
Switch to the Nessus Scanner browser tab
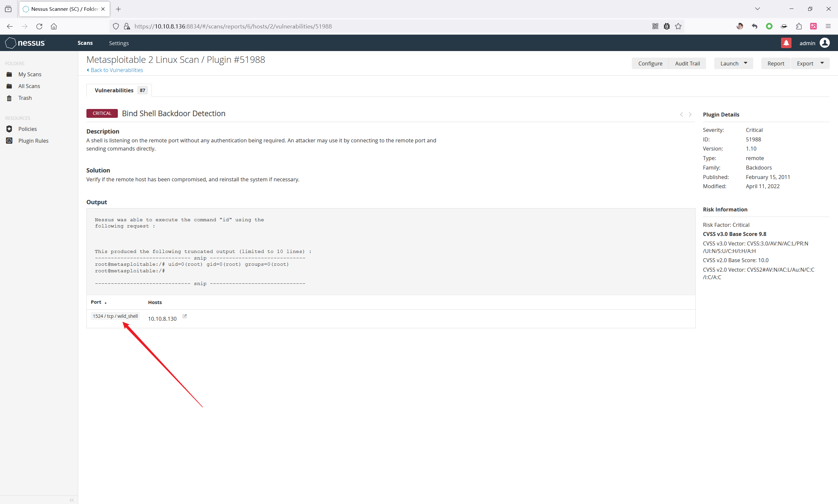pyautogui.click(x=64, y=9)
